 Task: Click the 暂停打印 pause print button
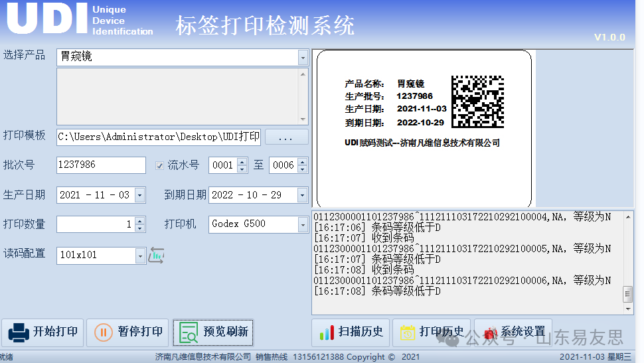(127, 332)
